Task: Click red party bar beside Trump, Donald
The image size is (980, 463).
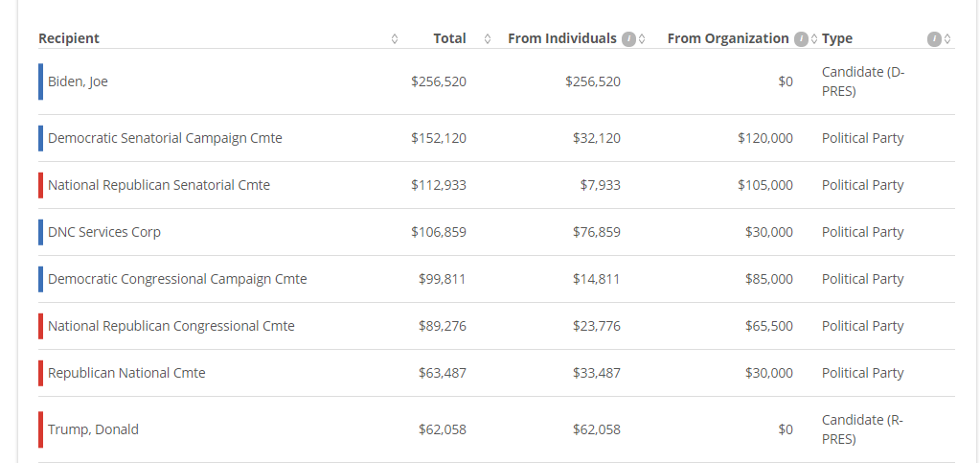Action: click(40, 429)
